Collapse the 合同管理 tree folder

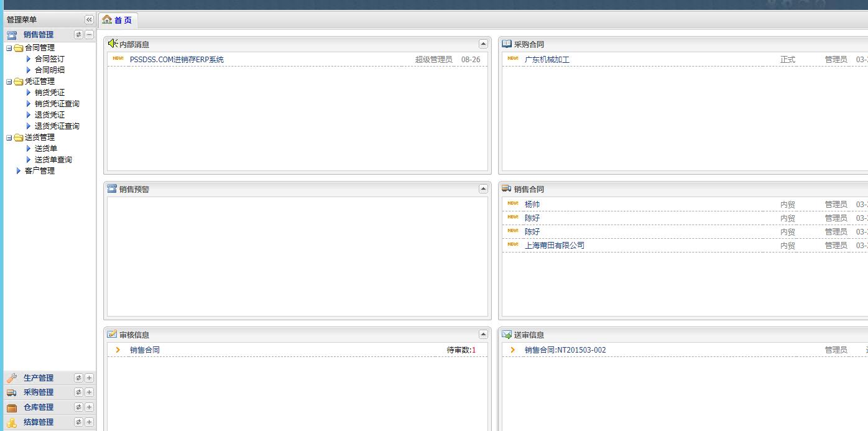click(9, 48)
